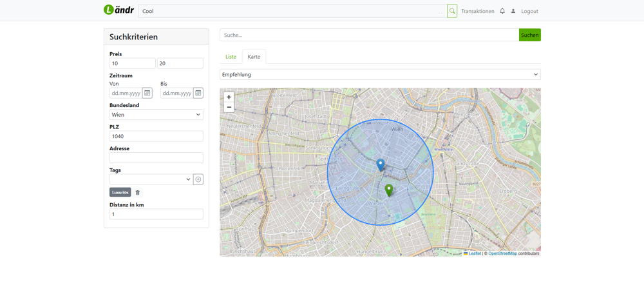Screen dimensions: 644x307
Task: Add tag with the plus circle icon
Action: tap(198, 179)
